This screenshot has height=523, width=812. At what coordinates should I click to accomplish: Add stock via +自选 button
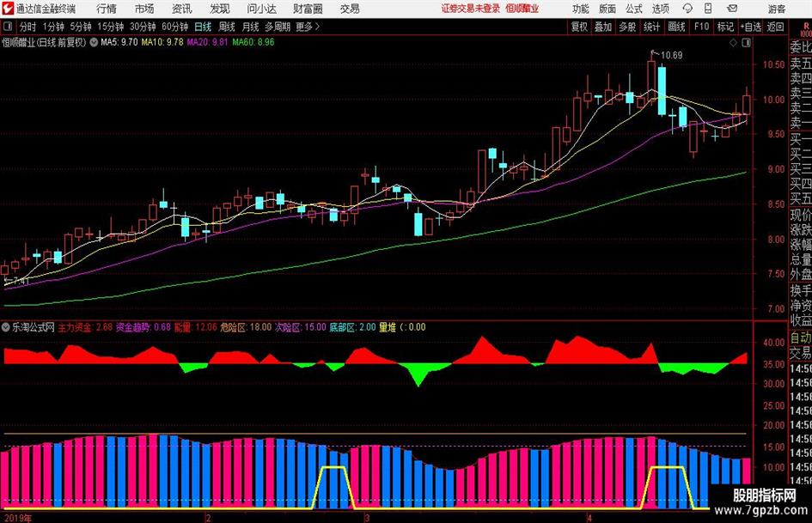750,27
